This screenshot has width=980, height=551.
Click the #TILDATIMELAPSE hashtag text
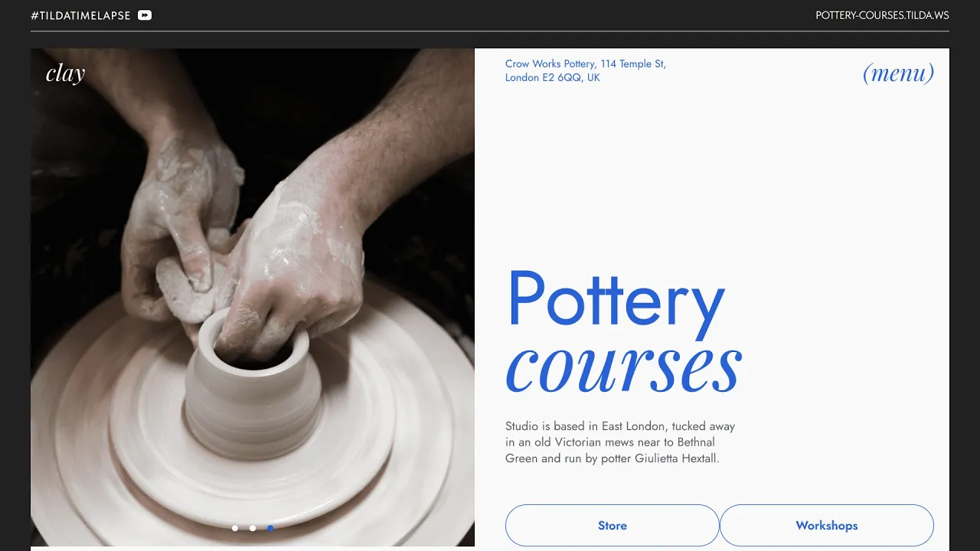[80, 15]
